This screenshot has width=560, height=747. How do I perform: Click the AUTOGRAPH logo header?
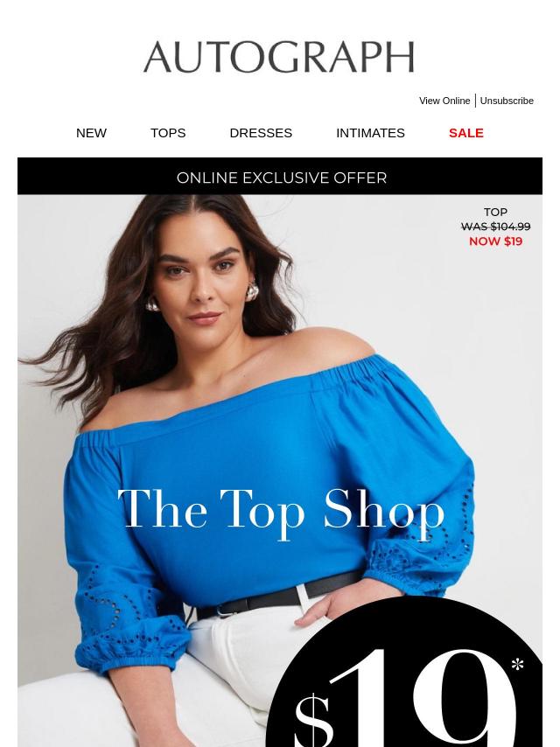(x=279, y=57)
